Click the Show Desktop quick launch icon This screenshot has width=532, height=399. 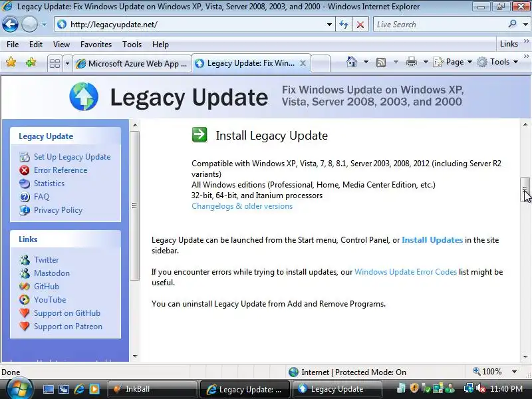48,389
